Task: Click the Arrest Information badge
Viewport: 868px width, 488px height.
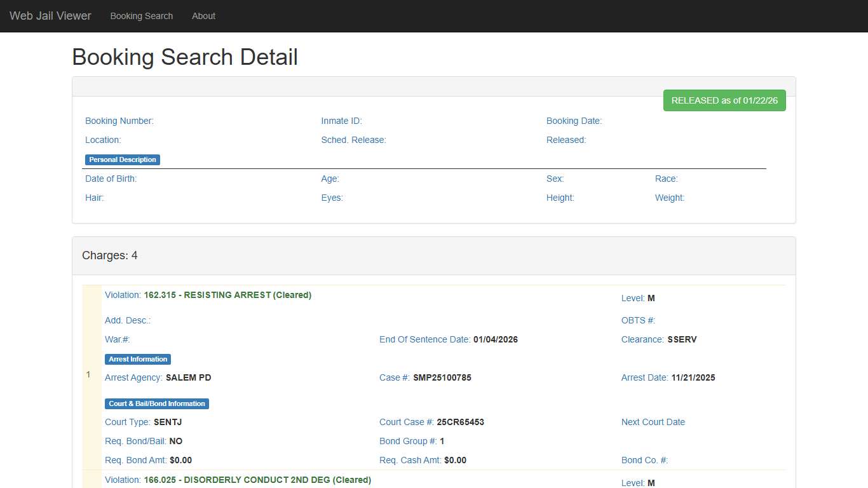Action: 138,359
